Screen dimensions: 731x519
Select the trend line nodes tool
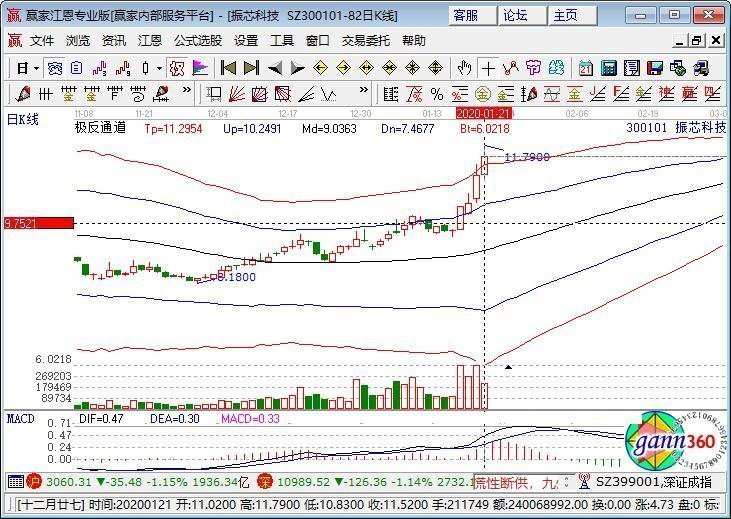point(511,69)
